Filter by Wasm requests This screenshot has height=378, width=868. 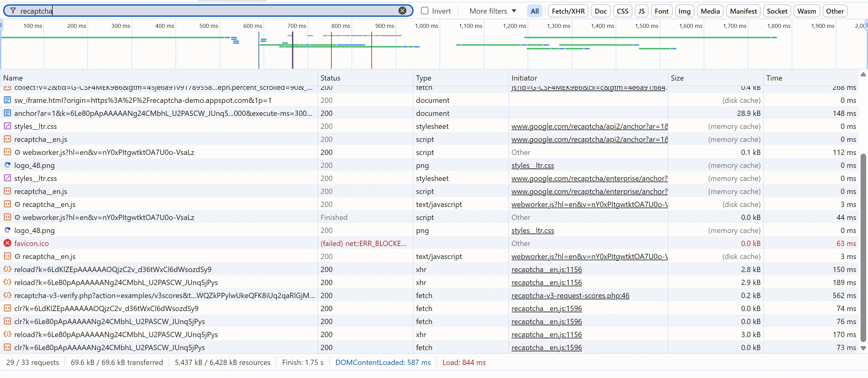(x=806, y=11)
